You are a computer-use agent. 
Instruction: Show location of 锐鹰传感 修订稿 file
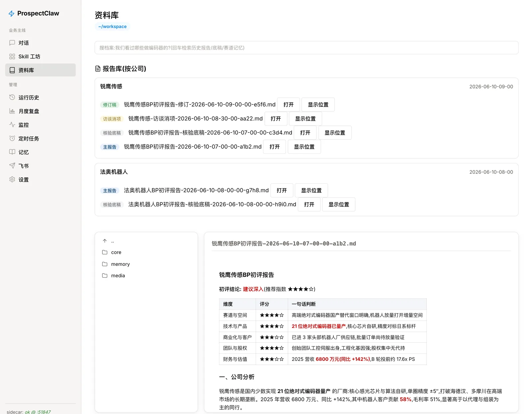tap(318, 104)
